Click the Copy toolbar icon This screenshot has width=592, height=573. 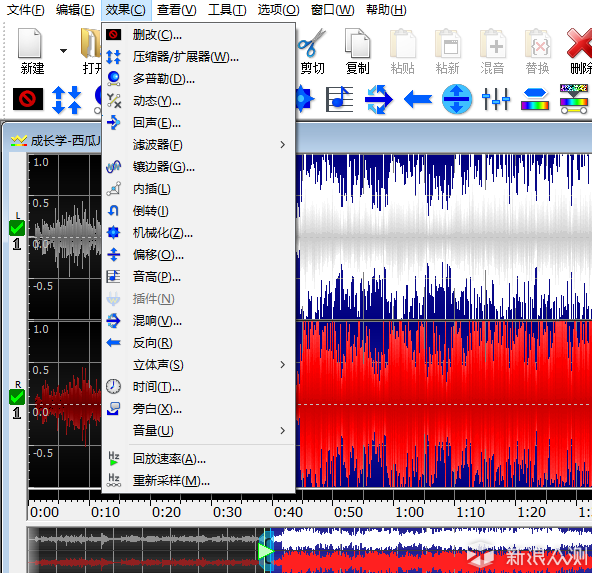pyautogui.click(x=357, y=42)
